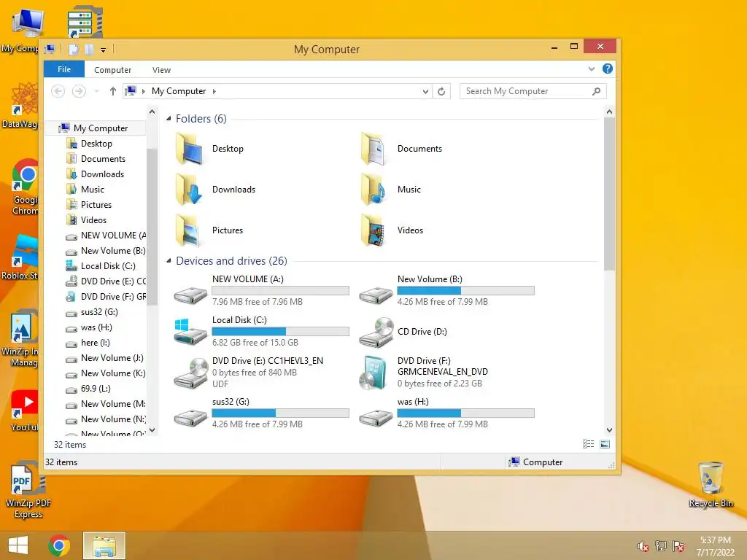Open the Windows Start button
This screenshot has height=560, width=747.
pyautogui.click(x=18, y=545)
